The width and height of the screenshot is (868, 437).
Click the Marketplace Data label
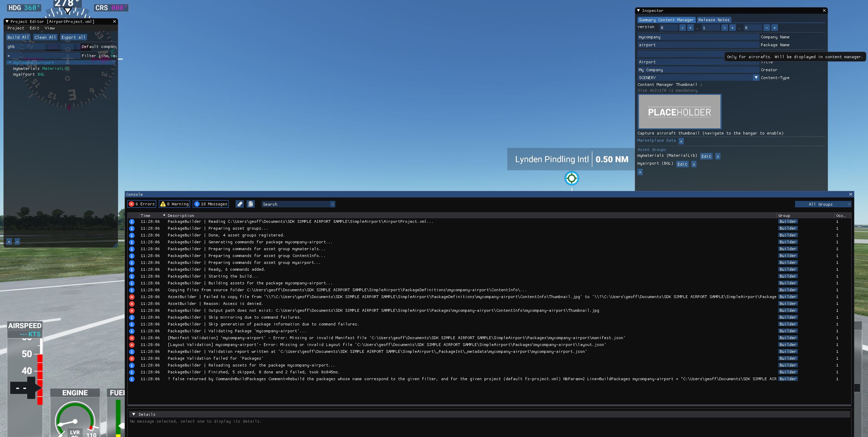click(x=656, y=140)
